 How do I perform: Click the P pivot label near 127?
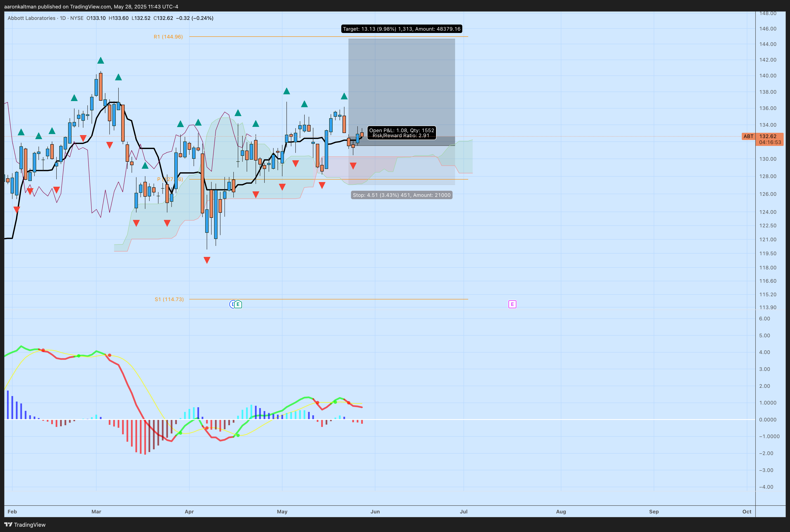click(x=170, y=179)
